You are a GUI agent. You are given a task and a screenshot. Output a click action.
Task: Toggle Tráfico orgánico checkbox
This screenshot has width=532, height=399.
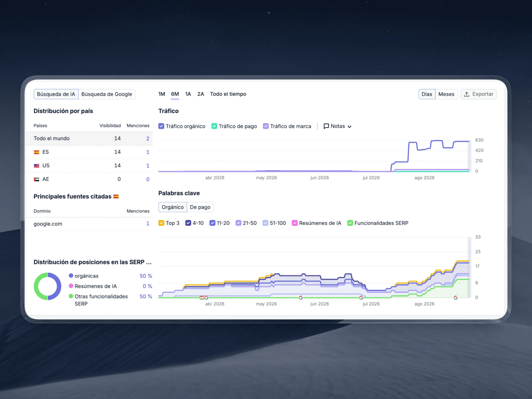tap(161, 126)
